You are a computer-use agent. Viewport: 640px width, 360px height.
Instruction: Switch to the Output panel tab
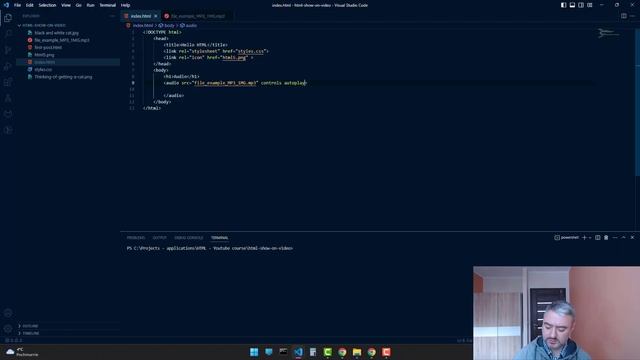pyautogui.click(x=160, y=238)
